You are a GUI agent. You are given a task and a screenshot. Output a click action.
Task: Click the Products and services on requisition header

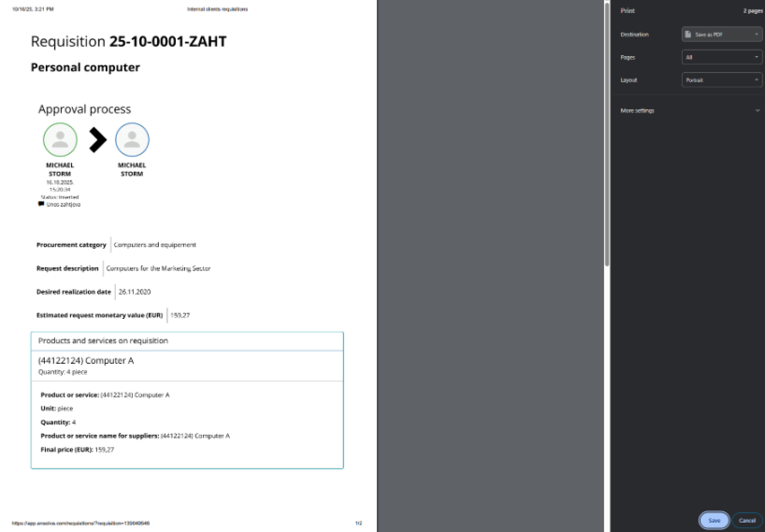pyautogui.click(x=103, y=340)
